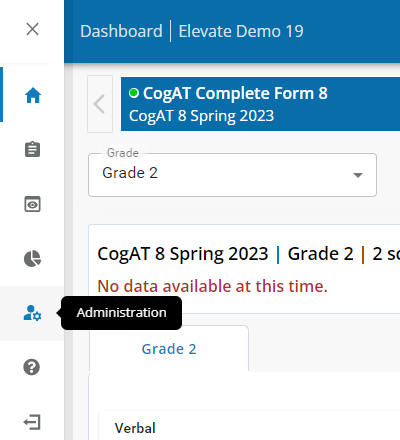This screenshot has height=440, width=400.
Task: Open the Administration user-gear icon
Action: point(32,313)
